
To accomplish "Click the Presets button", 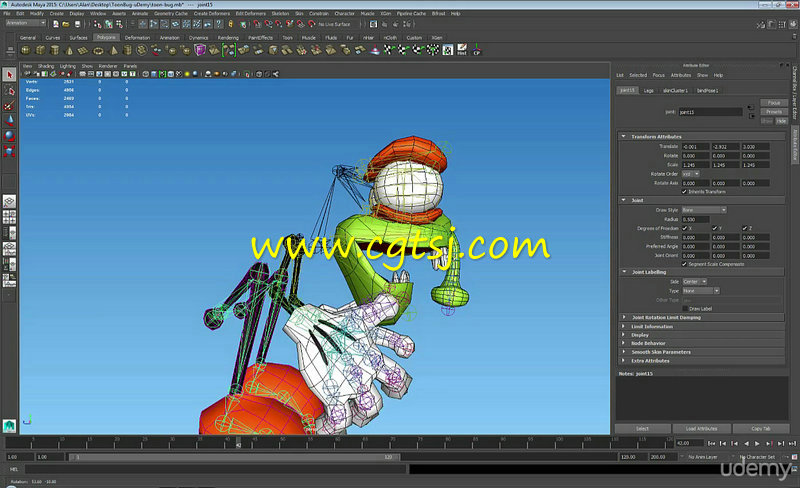I will [773, 112].
